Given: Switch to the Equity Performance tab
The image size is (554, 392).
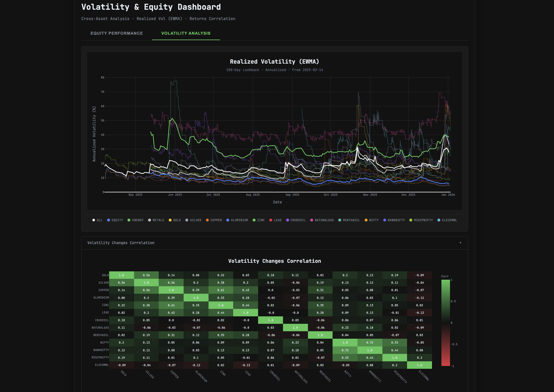Looking at the screenshot, I should (116, 33).
